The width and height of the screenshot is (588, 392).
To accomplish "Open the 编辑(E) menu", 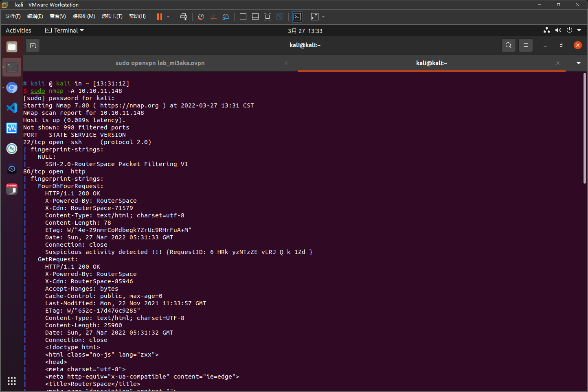I will tap(35, 16).
